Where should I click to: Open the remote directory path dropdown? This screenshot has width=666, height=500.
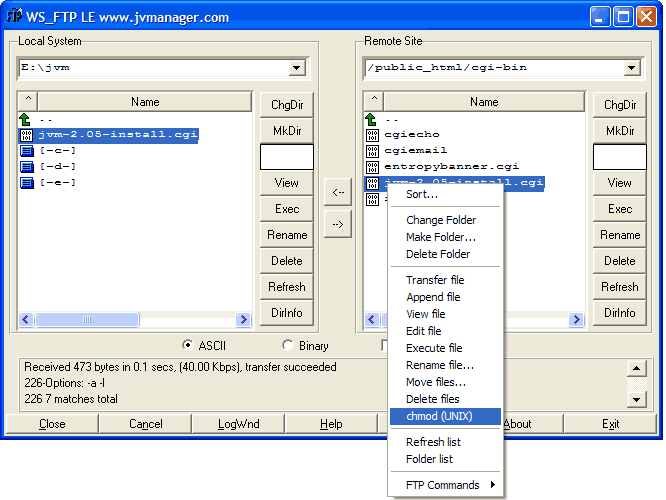click(x=632, y=68)
